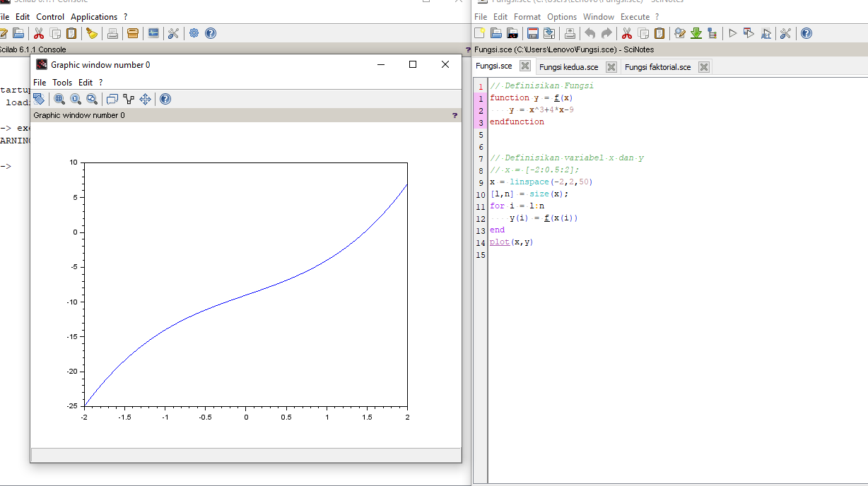Open the File menu in graphic window
The height and width of the screenshot is (486, 868).
click(40, 83)
